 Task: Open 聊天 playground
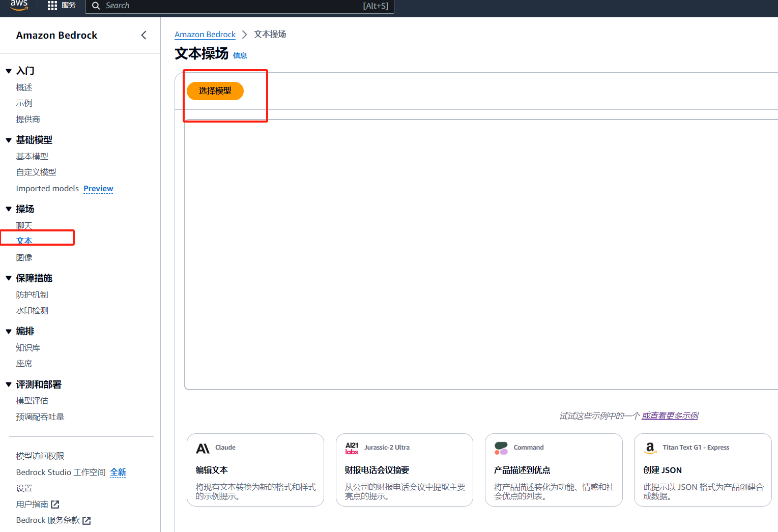24,226
